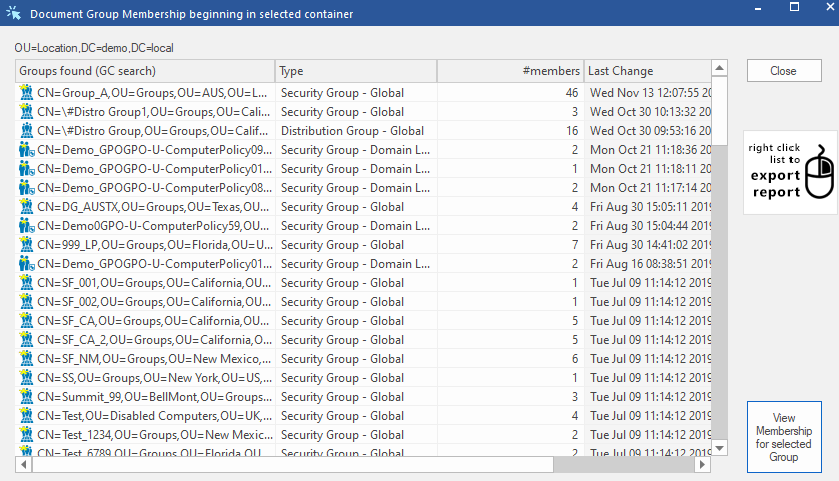Click the group icon for CN=Summit_99
The height and width of the screenshot is (481, 839).
(27, 397)
